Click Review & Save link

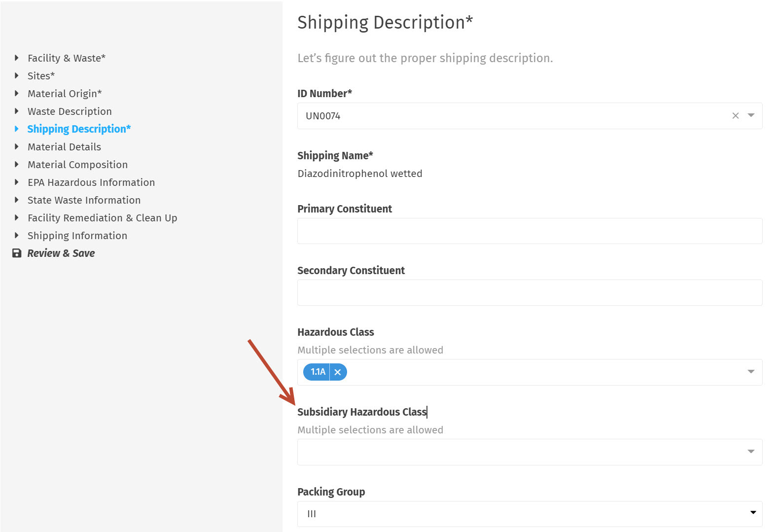[61, 253]
